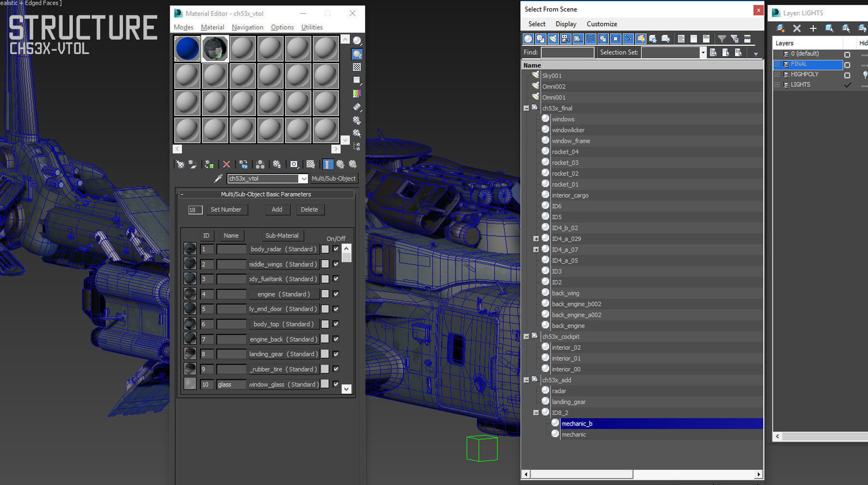Toggle Display Geometry filter in Select From Scene
This screenshot has height=485, width=868.
coord(528,39)
